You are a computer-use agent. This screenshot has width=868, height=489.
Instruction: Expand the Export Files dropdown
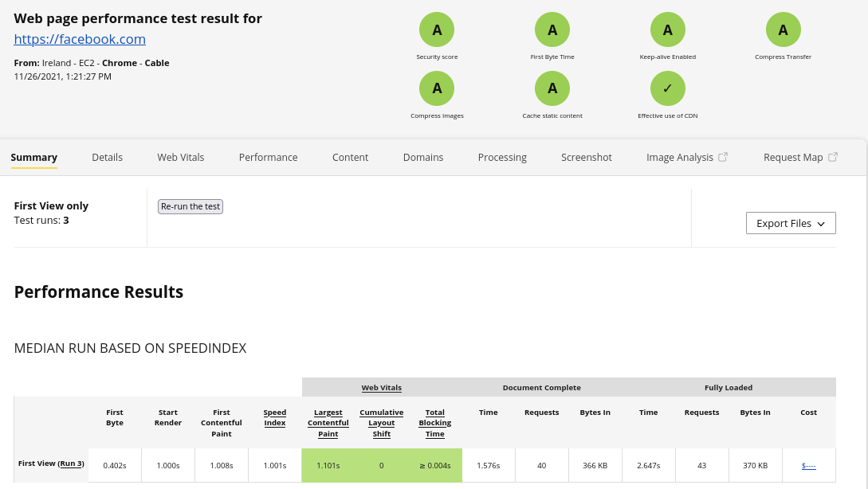pos(791,224)
